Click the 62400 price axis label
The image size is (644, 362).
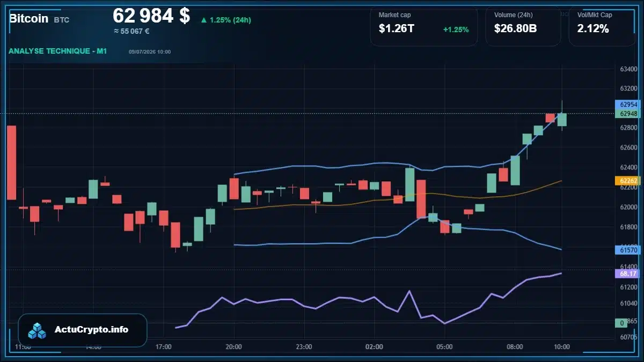(x=628, y=167)
